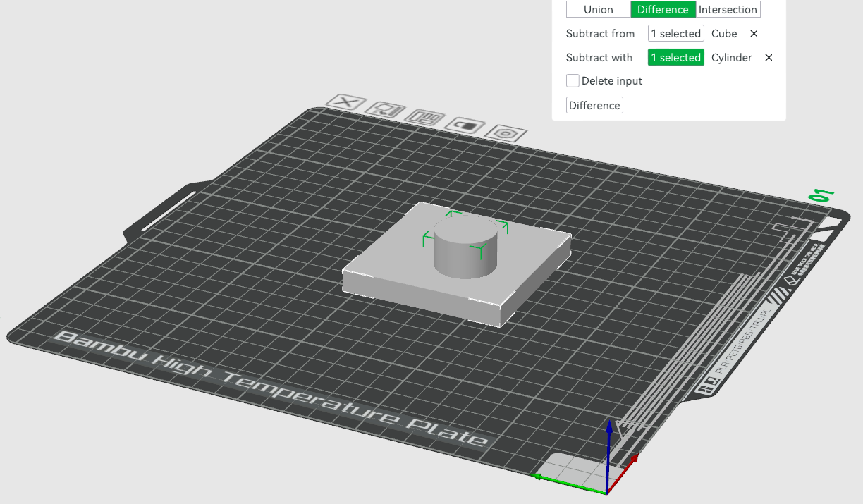Delete the current plate using the X icon

coord(345,104)
